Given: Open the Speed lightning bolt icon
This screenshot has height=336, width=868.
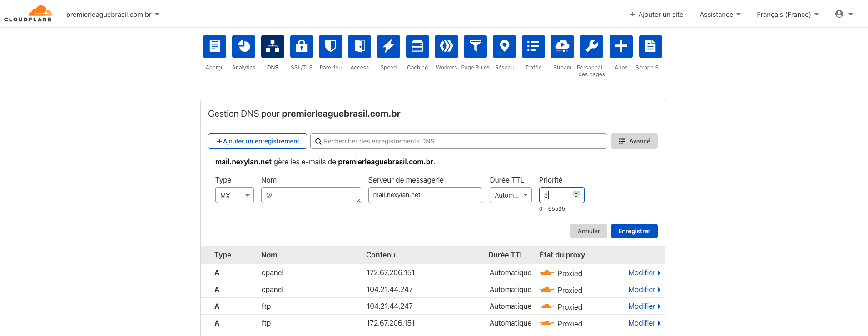Looking at the screenshot, I should (388, 46).
